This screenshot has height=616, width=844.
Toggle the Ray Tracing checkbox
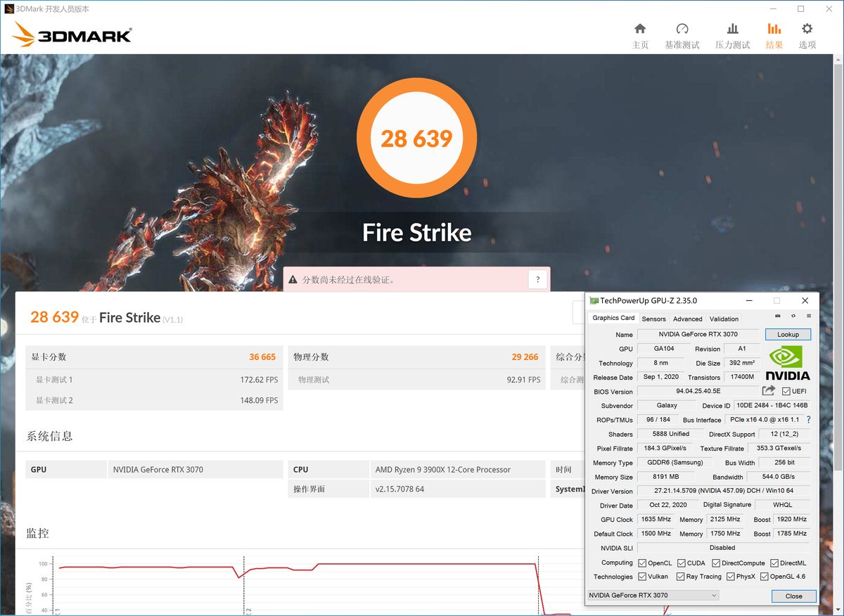[x=681, y=577]
